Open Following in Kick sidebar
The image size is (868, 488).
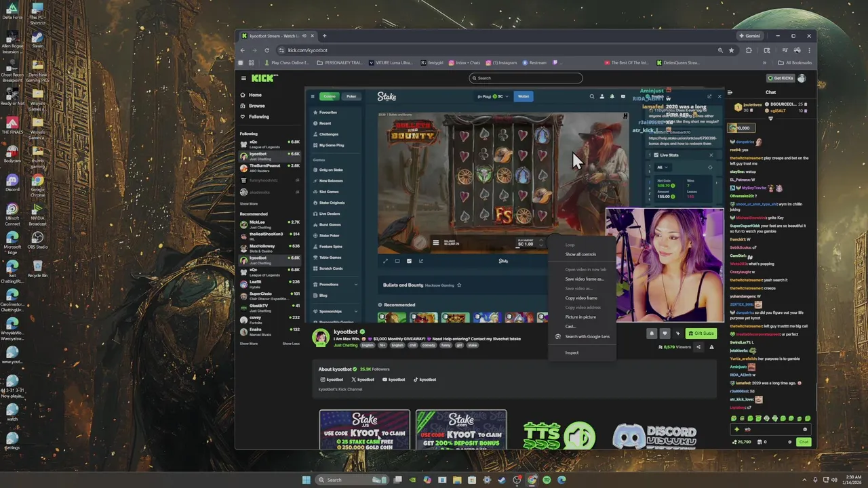(254, 117)
